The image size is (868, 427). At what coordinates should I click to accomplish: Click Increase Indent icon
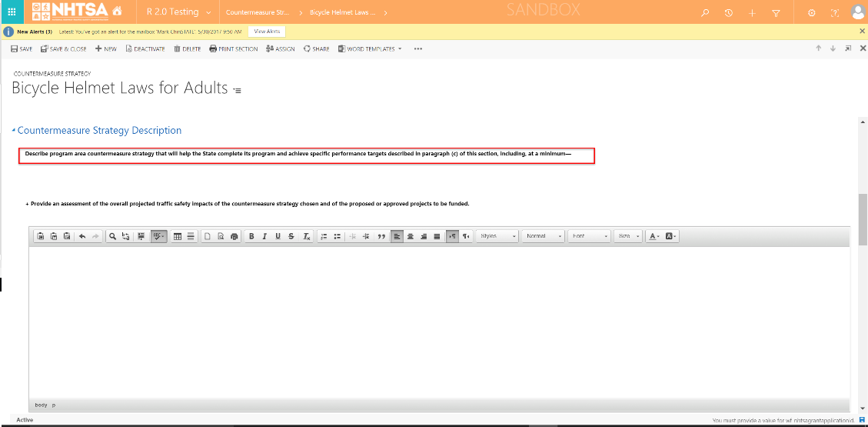pyautogui.click(x=366, y=236)
